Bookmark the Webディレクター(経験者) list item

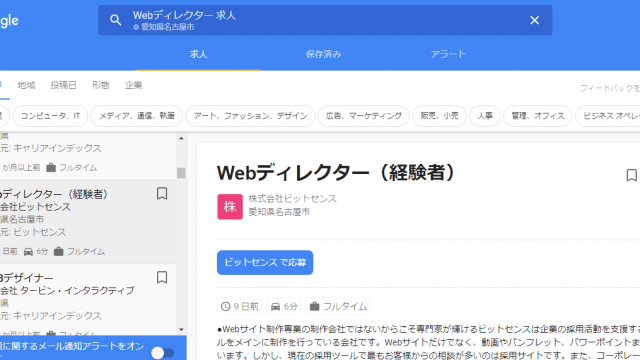click(x=162, y=193)
